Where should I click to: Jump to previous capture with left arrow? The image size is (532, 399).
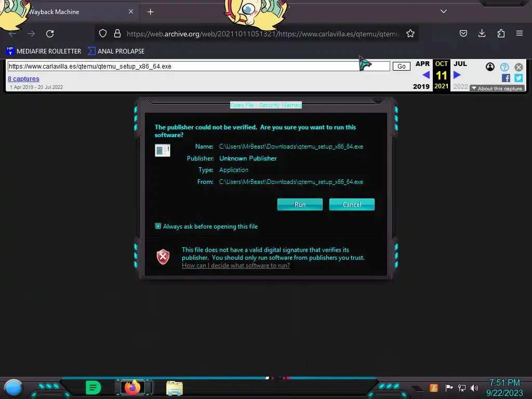click(x=426, y=75)
